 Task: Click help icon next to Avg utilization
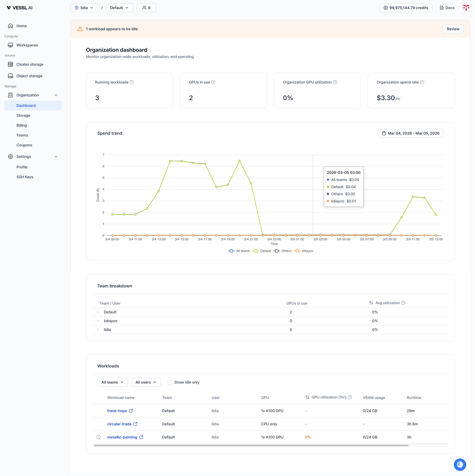403,303
